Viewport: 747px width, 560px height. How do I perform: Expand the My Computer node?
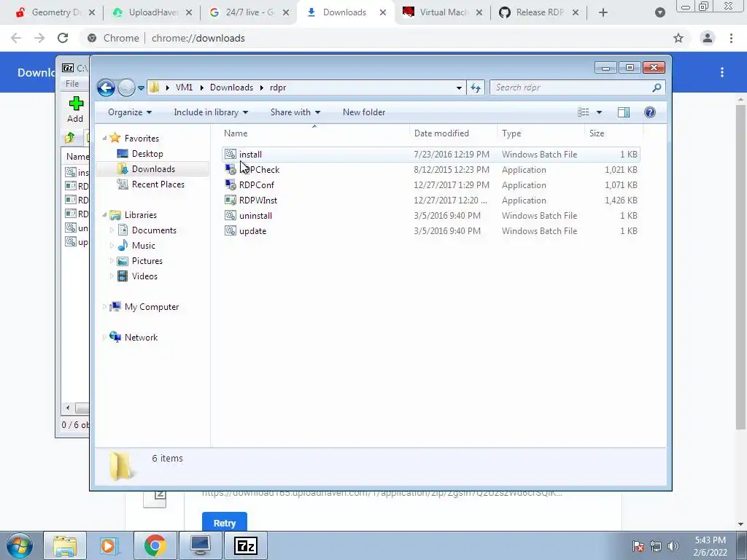pyautogui.click(x=104, y=307)
